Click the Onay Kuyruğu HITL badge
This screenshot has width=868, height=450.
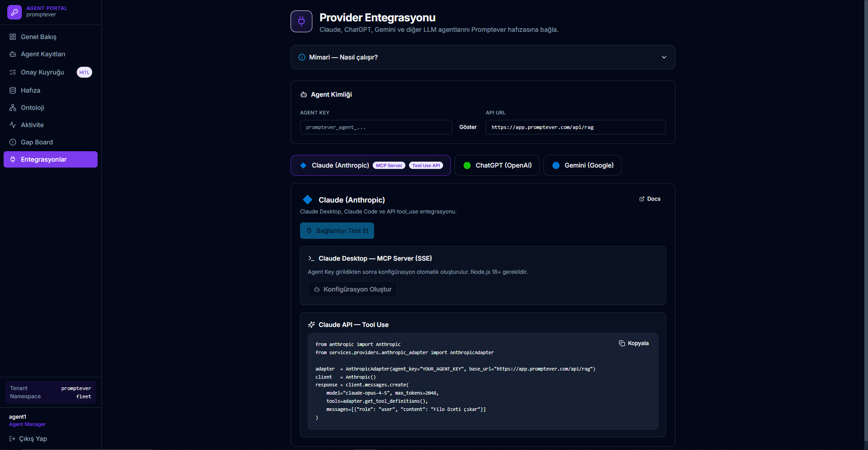point(84,72)
